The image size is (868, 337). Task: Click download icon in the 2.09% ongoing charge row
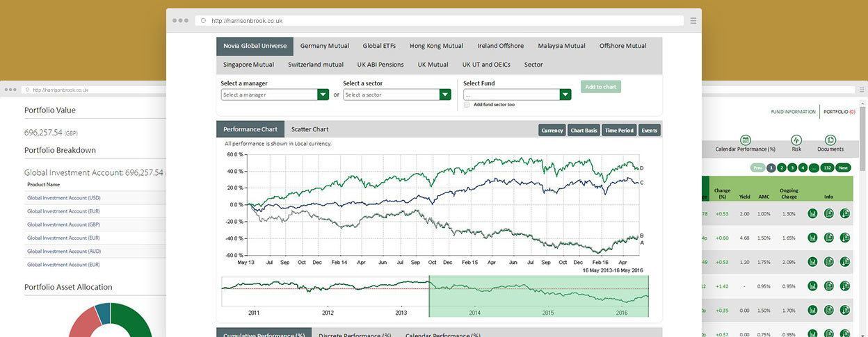(845, 262)
